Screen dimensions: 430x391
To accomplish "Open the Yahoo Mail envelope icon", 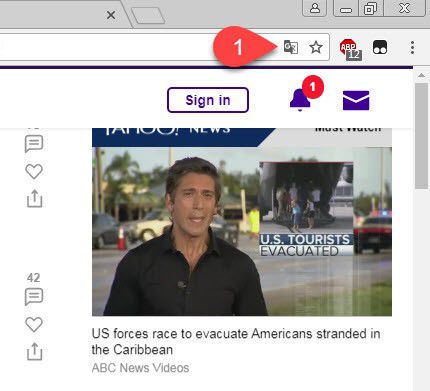I will 356,100.
